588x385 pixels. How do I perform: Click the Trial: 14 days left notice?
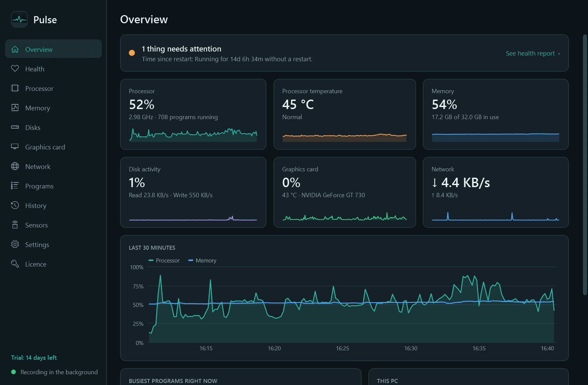[x=34, y=357]
